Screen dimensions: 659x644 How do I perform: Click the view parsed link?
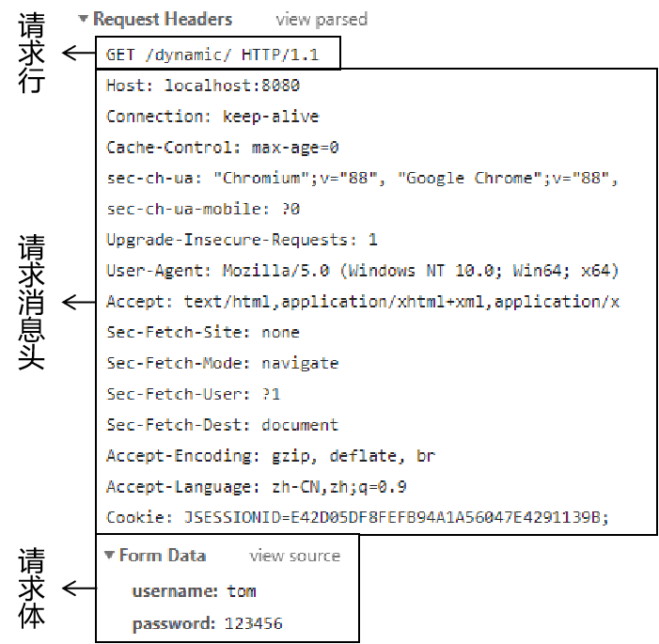[x=322, y=20]
